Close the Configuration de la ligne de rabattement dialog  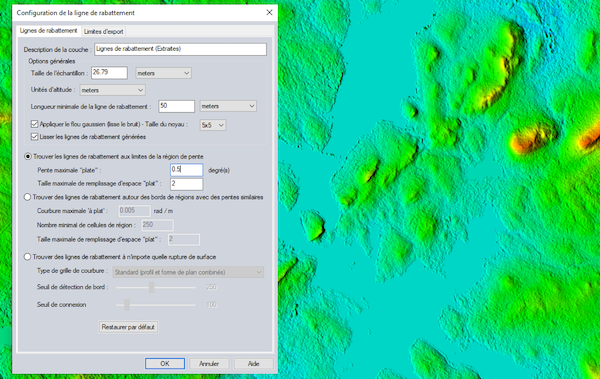[269, 13]
